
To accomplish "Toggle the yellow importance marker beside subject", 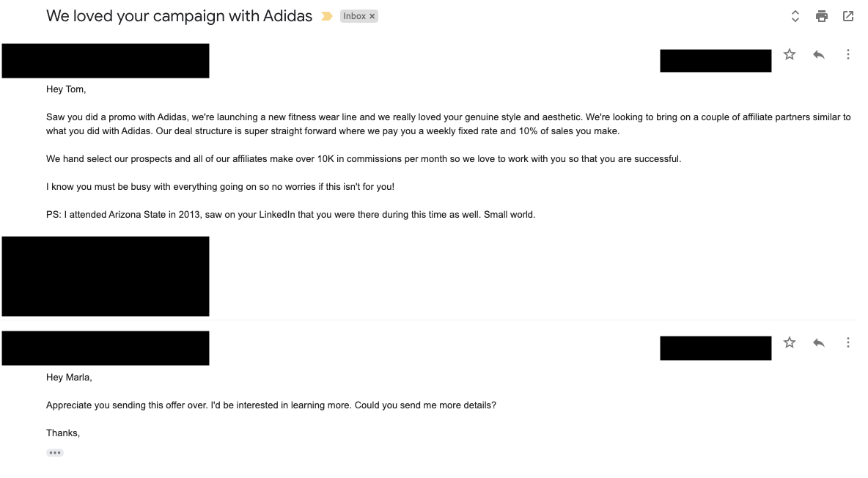I will (x=327, y=17).
